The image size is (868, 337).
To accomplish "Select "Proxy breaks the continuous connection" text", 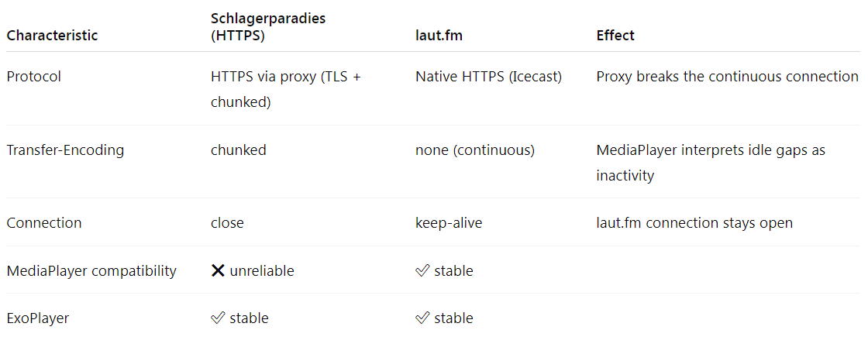I will click(x=727, y=77).
